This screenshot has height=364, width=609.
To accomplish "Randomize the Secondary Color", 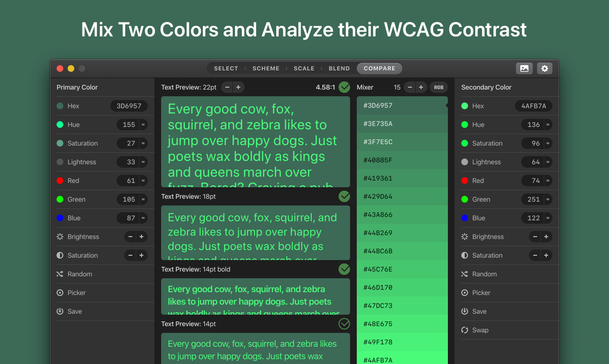I will point(465,274).
